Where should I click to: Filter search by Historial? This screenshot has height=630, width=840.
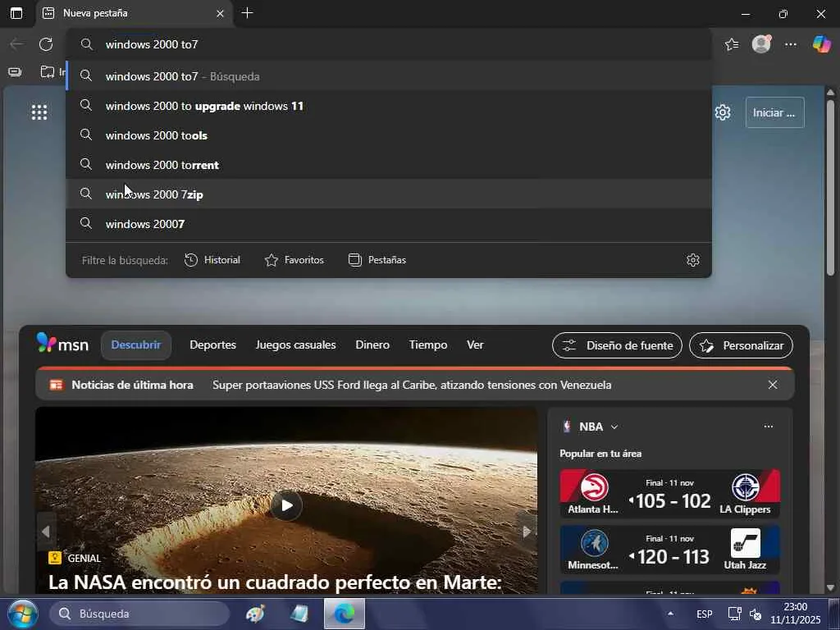point(212,260)
